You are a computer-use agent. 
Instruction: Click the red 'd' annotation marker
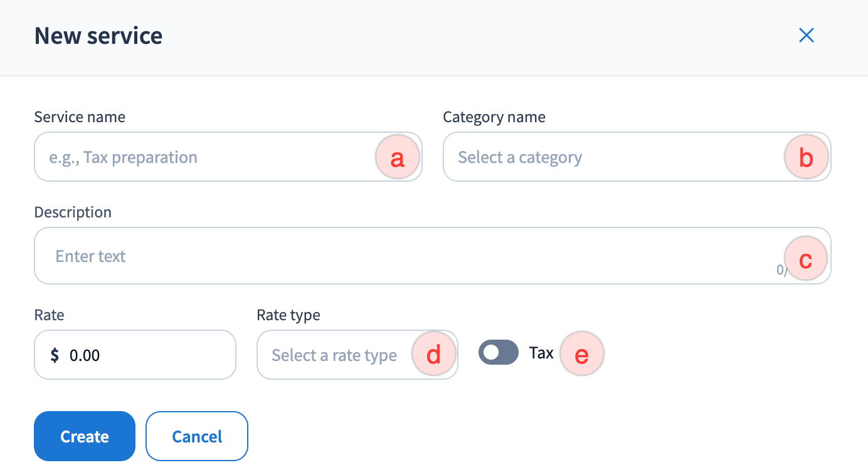click(433, 355)
